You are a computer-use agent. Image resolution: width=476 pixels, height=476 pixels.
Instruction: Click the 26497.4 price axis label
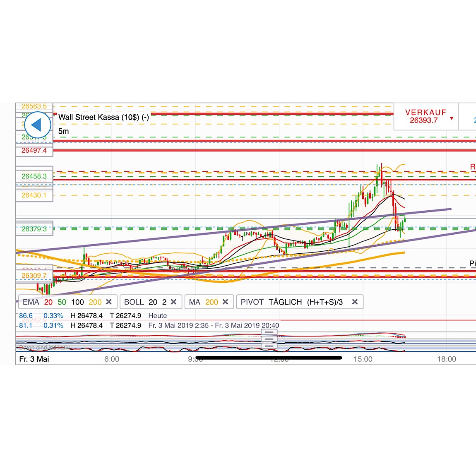(34, 151)
